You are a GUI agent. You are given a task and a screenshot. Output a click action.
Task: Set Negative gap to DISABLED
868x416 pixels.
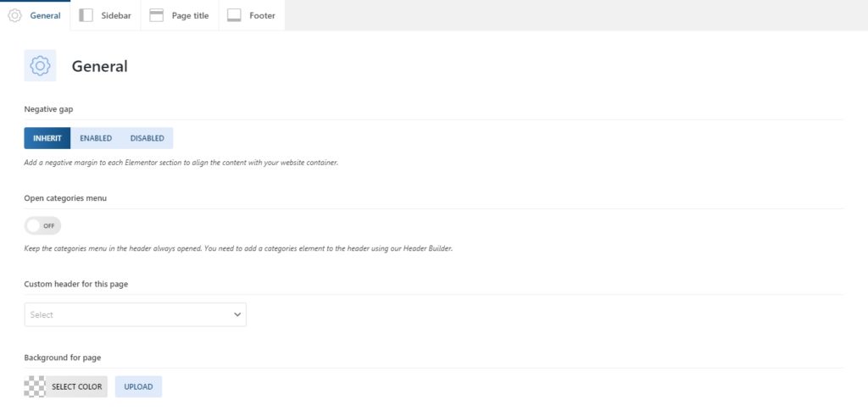point(147,138)
